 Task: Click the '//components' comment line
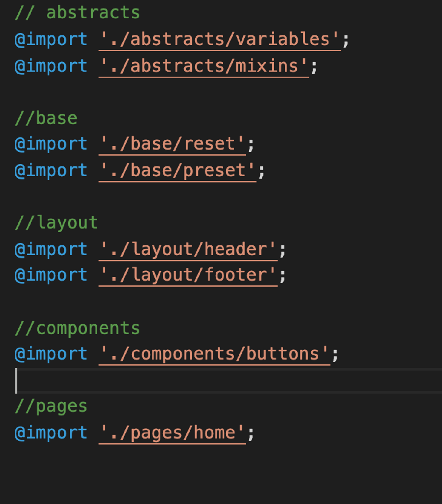[x=77, y=328]
